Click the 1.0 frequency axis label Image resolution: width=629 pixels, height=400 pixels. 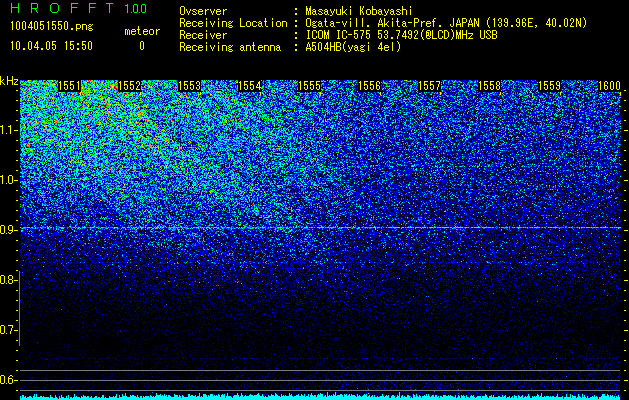tap(9, 181)
